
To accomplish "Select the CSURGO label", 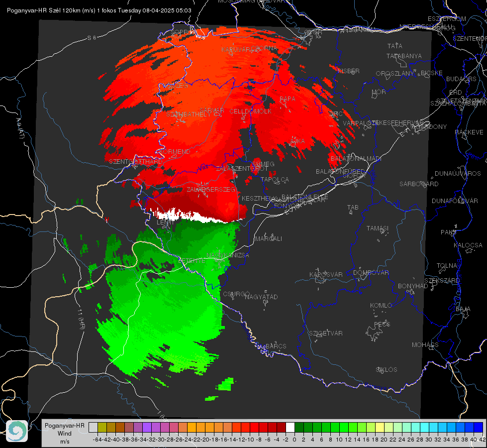I will click(x=236, y=294).
